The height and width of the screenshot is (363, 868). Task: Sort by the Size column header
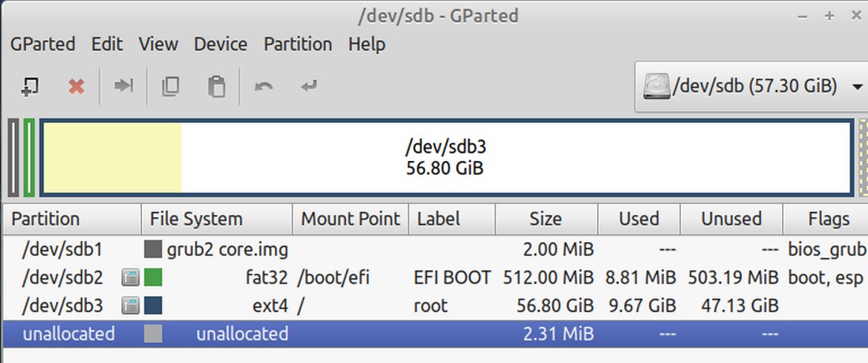pos(546,219)
